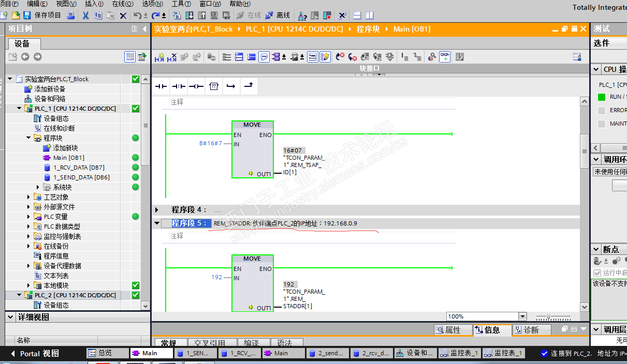Click the Accessible devices icon

click(302, 16)
